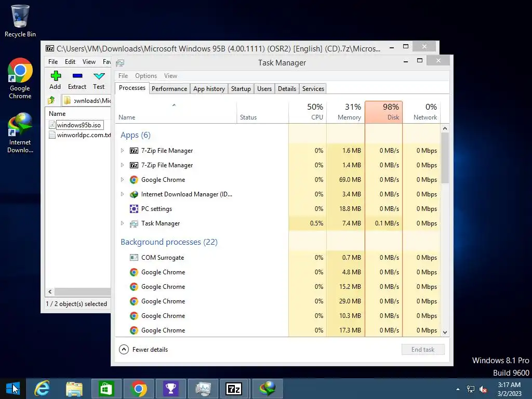
Task: Switch to the Services tab
Action: tap(313, 88)
